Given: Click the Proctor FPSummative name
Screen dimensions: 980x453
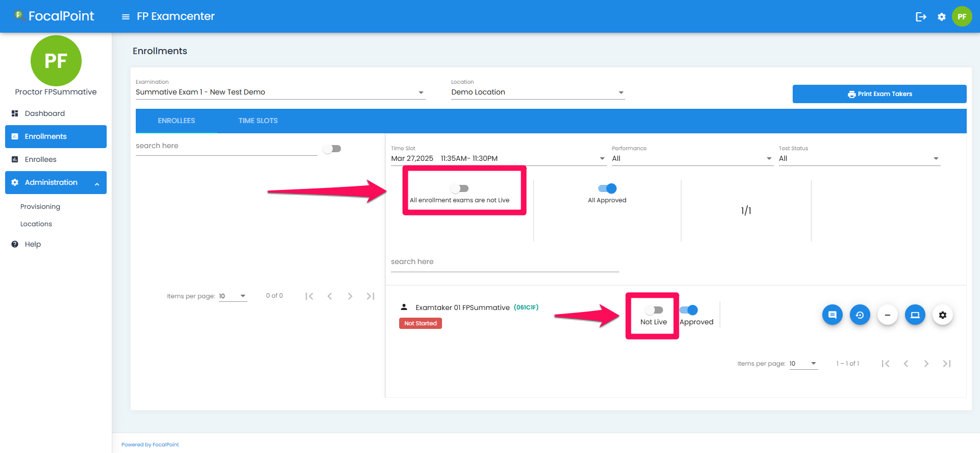Looking at the screenshot, I should (56, 92).
